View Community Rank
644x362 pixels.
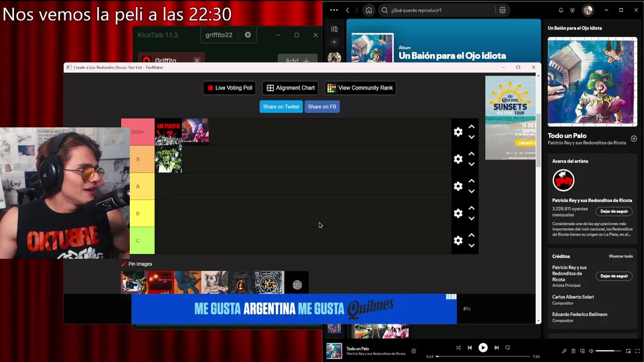360,88
